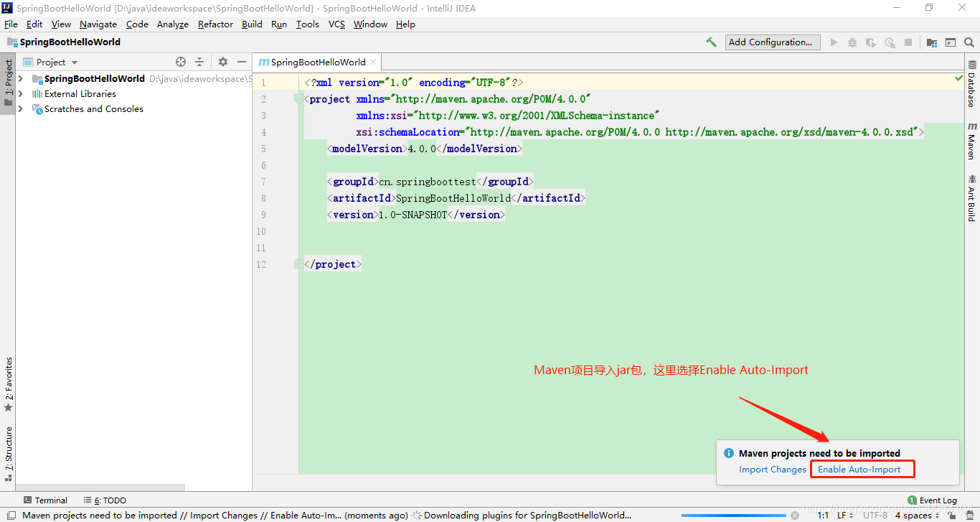Open the Tools menu
The width and height of the screenshot is (980, 522).
pos(307,24)
